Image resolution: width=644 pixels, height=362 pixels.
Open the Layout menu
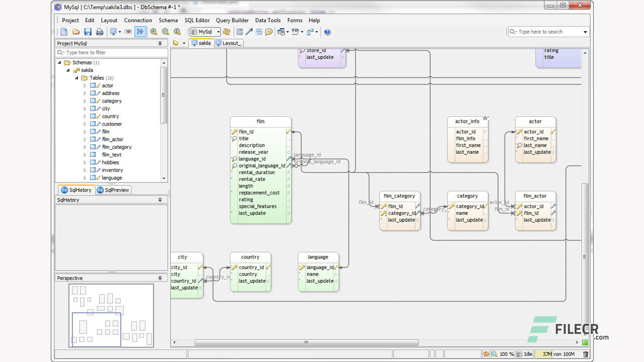109,21
